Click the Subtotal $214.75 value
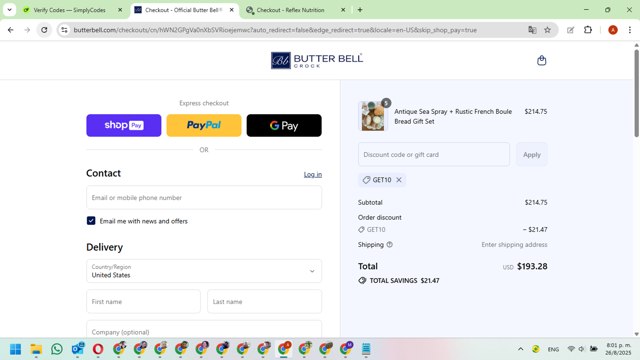Image resolution: width=640 pixels, height=360 pixels. pos(536,202)
